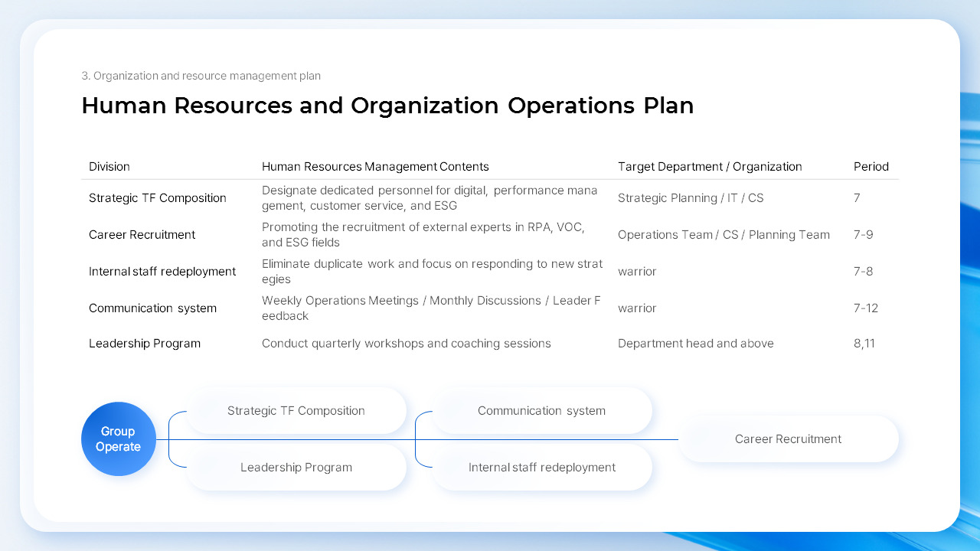Screen dimensions: 980x551
Task: Click the Career Recruitment box on the right
Action: click(789, 439)
